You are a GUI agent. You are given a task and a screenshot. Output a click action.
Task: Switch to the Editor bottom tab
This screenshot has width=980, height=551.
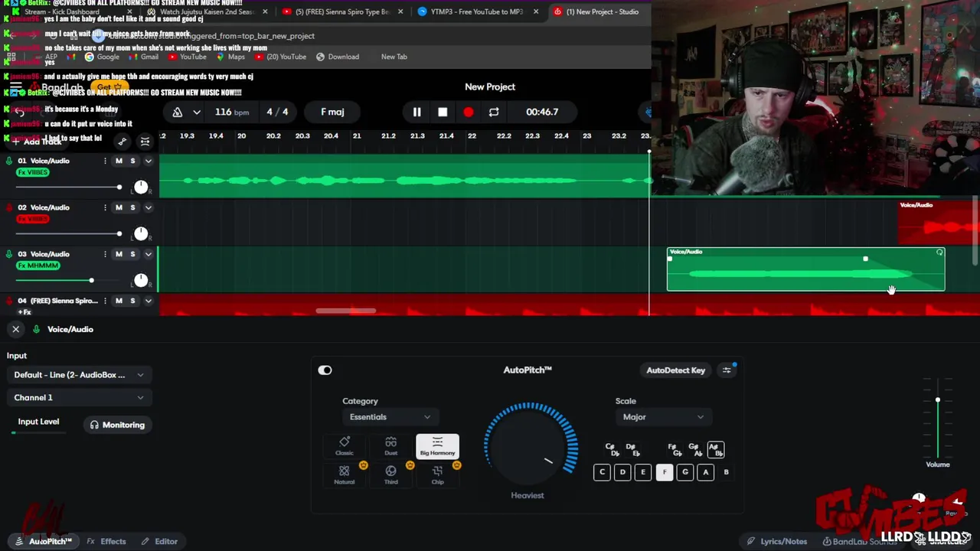pos(159,541)
